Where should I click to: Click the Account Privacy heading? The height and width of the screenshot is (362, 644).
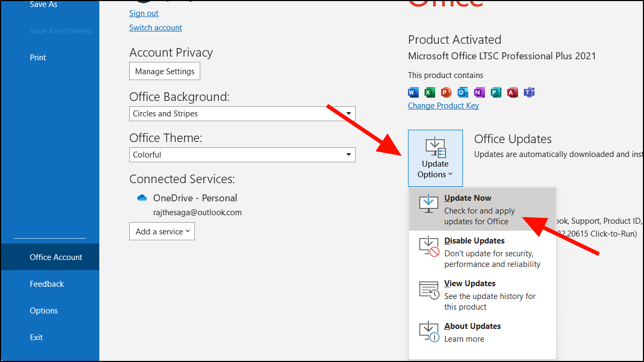[x=171, y=53]
